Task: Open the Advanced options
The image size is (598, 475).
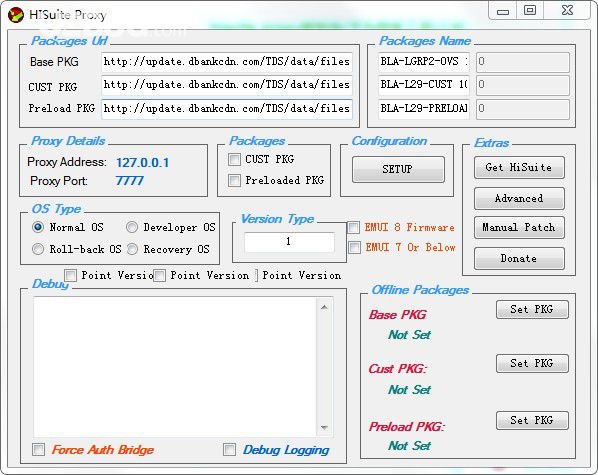Action: point(519,198)
